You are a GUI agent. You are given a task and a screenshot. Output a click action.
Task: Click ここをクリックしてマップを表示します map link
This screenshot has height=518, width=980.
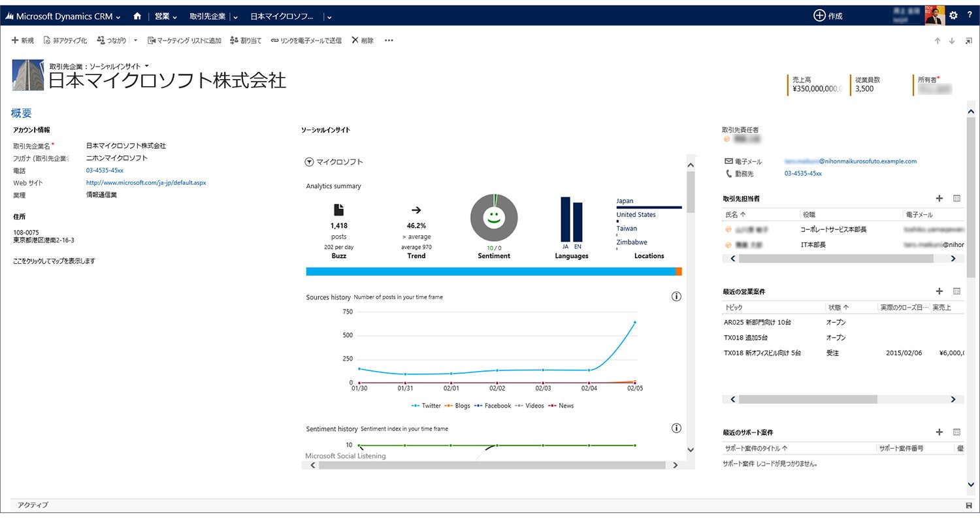pyautogui.click(x=54, y=261)
